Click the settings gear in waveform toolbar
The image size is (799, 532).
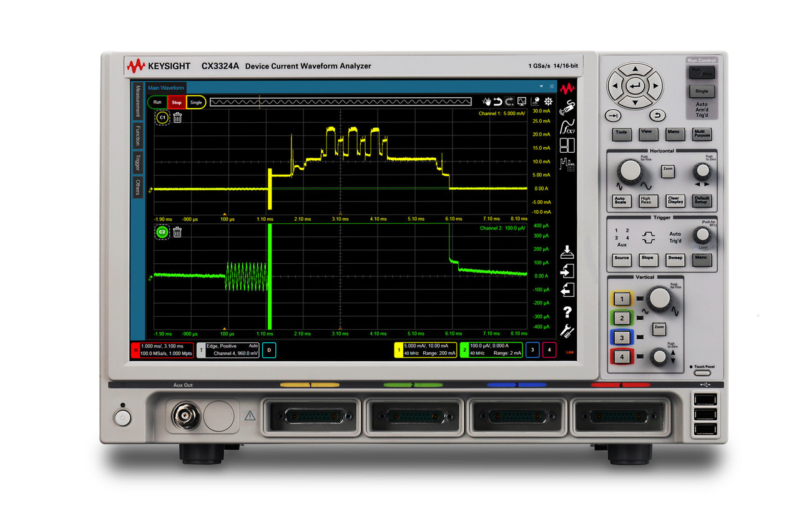548,102
